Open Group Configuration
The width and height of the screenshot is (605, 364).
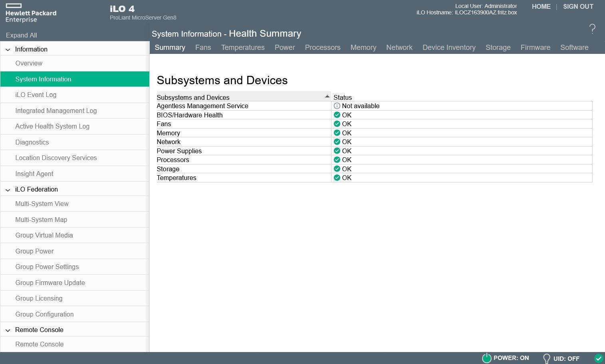[75, 314]
